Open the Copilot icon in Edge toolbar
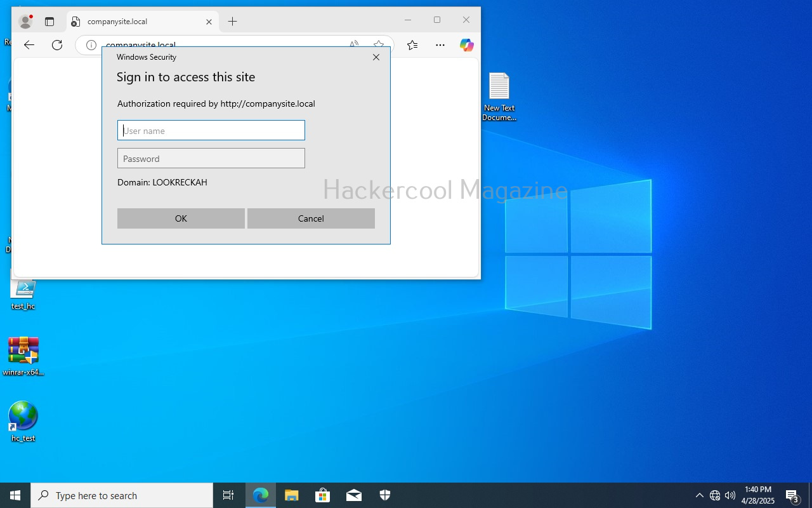 [467, 45]
